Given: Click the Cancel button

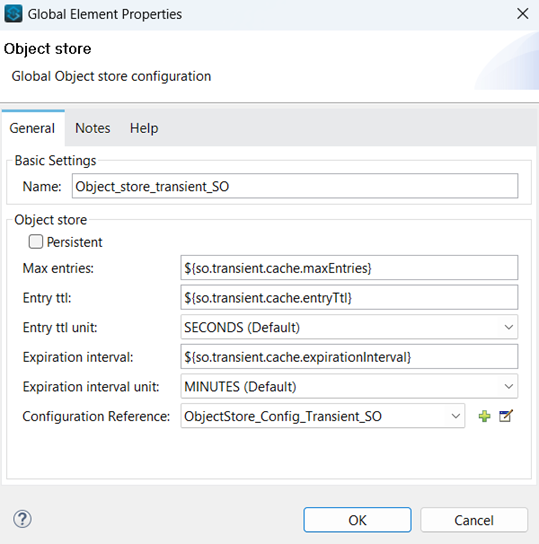Looking at the screenshot, I should click(x=474, y=520).
